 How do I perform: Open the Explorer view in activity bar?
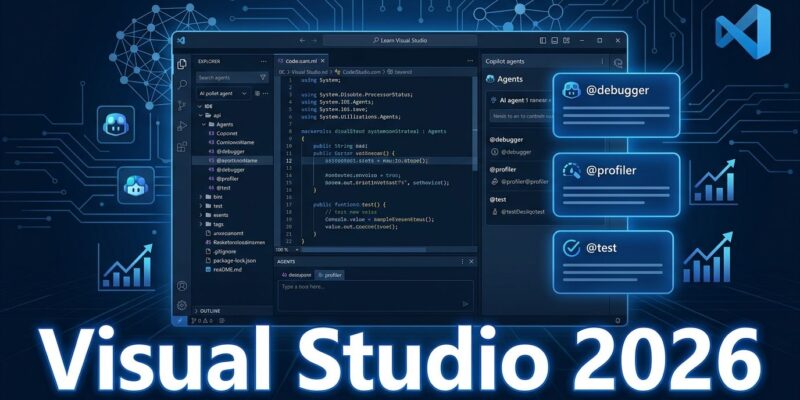pos(181,64)
